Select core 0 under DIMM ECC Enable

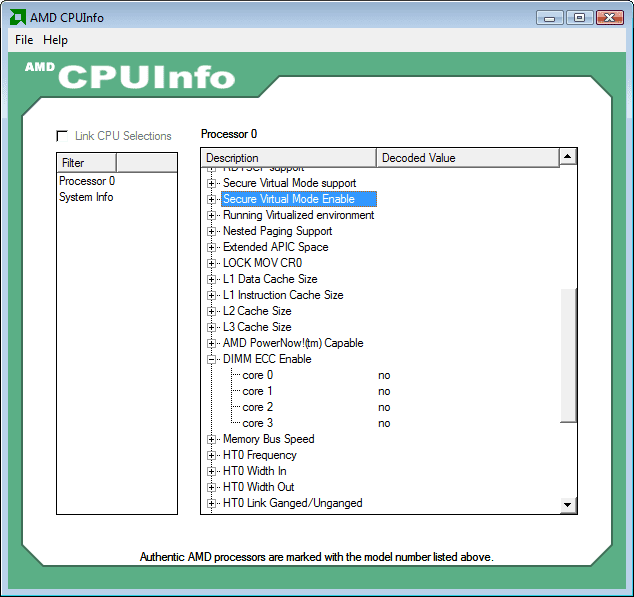[258, 375]
